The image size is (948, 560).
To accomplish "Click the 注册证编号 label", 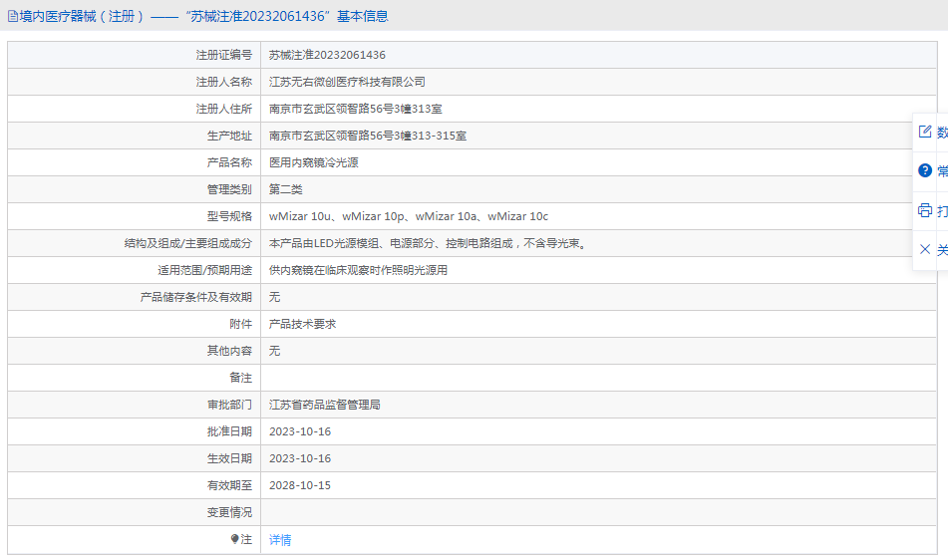I will [x=223, y=55].
